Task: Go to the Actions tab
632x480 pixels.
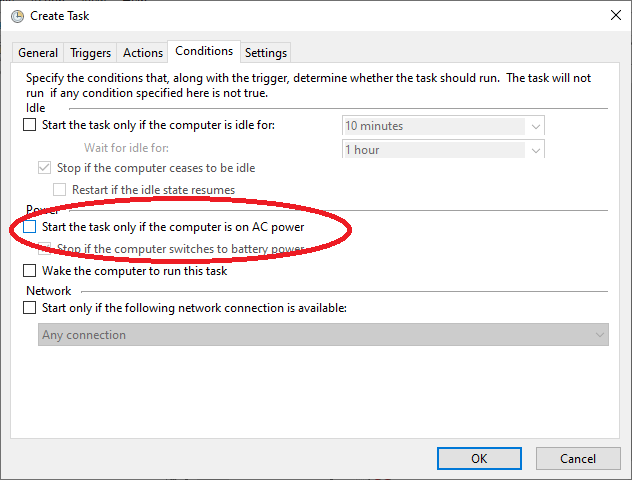Action: [142, 53]
